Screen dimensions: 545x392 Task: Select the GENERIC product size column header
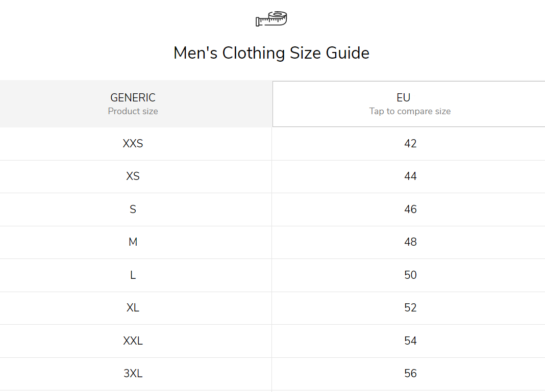133,104
